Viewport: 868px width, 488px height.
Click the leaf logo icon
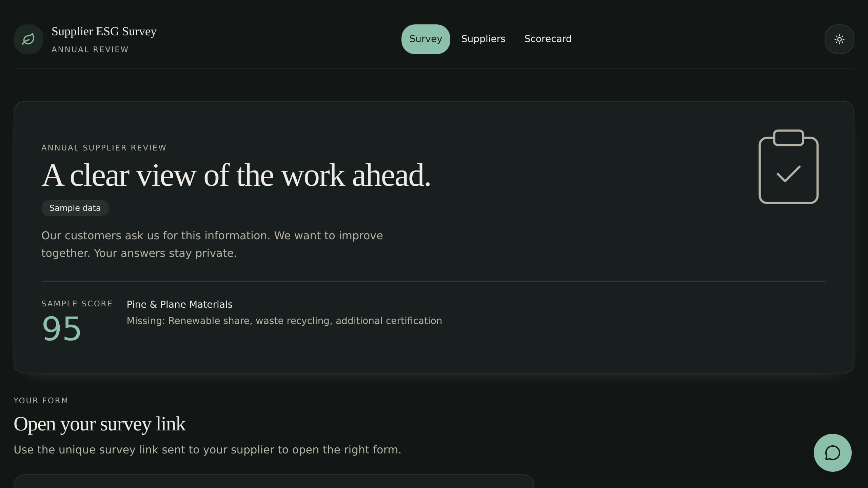point(28,39)
